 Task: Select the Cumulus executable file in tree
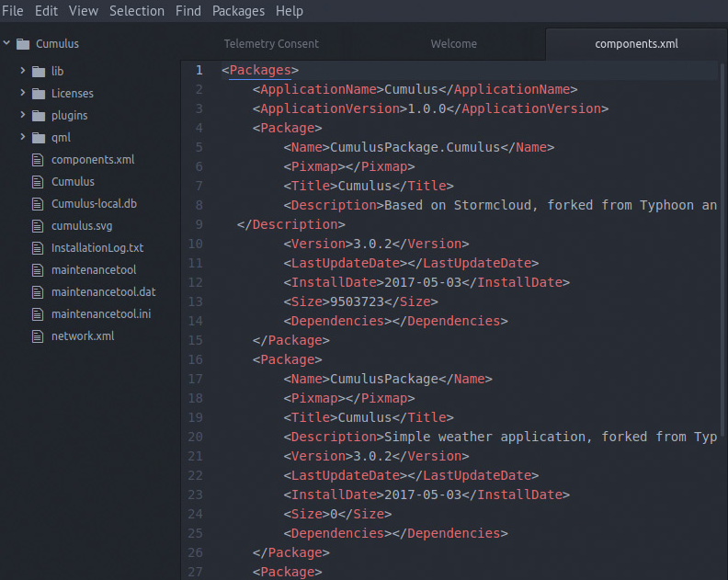73,182
